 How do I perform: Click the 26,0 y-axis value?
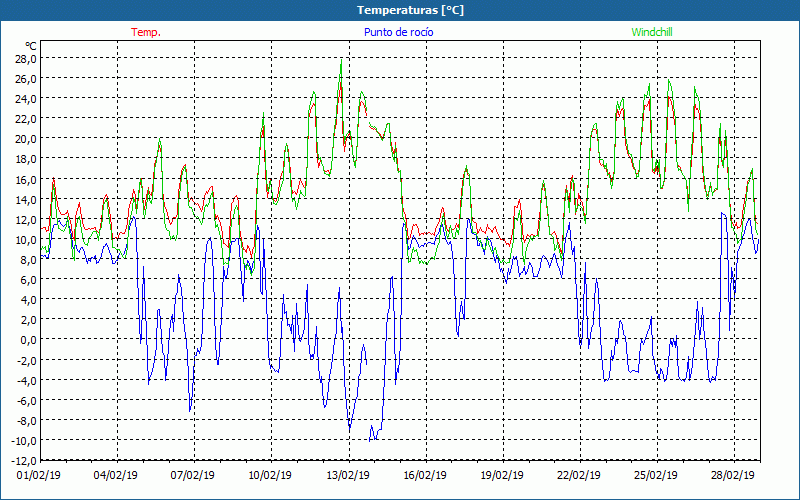point(26,79)
